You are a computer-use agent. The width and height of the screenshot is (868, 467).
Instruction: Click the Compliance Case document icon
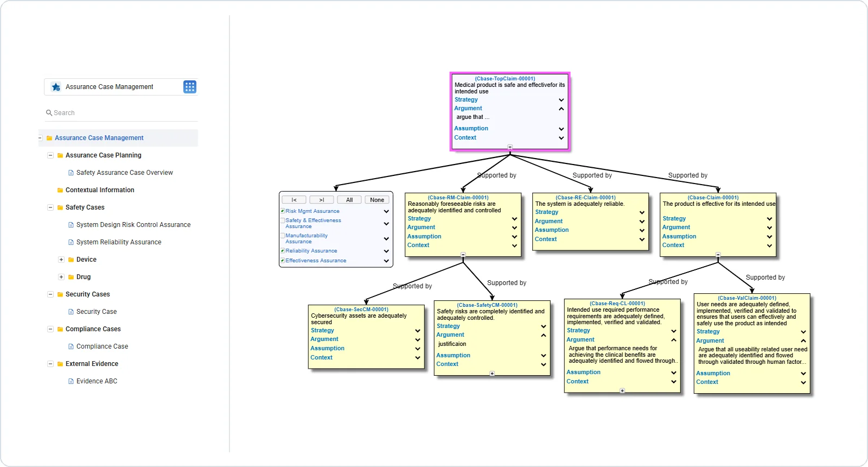point(71,346)
